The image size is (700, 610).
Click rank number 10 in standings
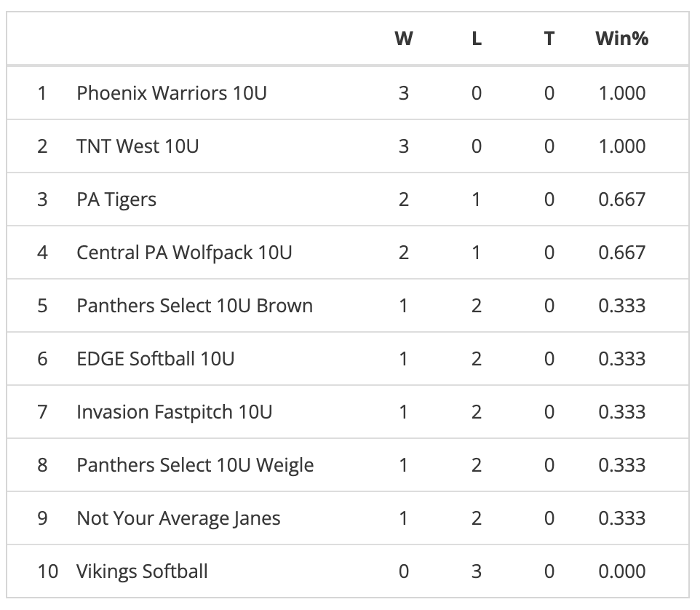tap(47, 571)
